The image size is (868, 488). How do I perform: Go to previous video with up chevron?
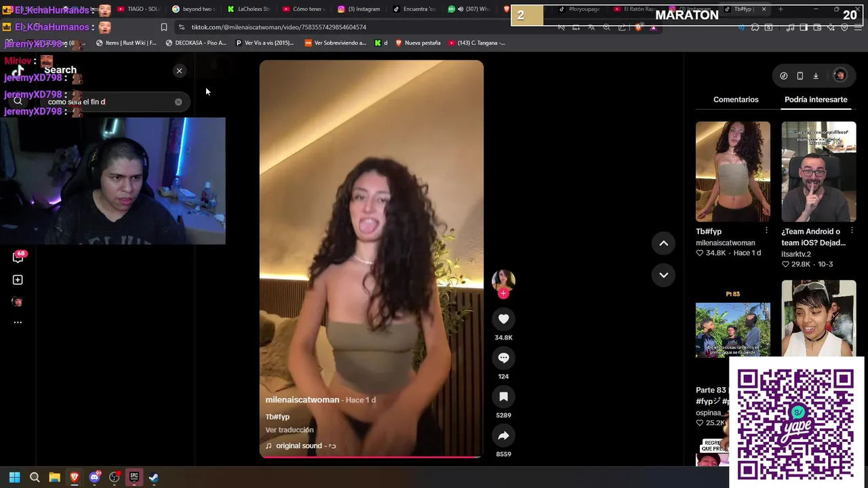click(663, 243)
